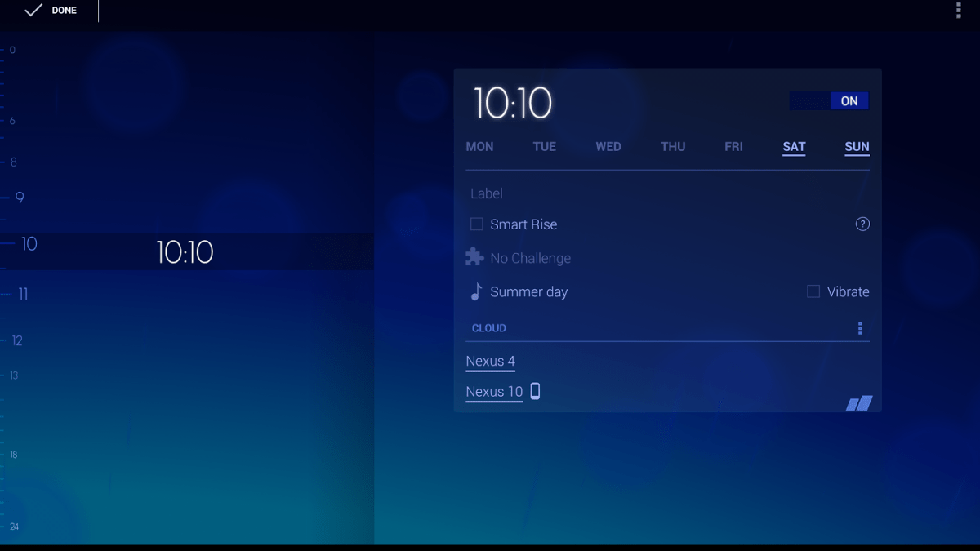The width and height of the screenshot is (980, 551).
Task: Check the Vibrate checkbox
Action: point(813,291)
